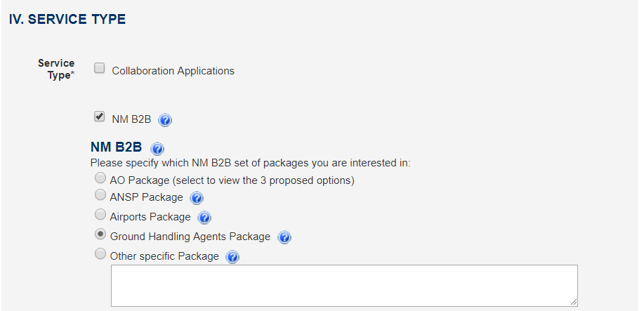Open Other specific Package help icon
644x311 pixels.
coord(232,257)
